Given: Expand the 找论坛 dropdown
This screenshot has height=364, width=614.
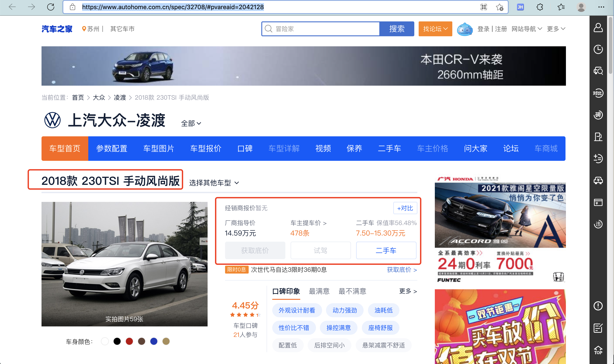Looking at the screenshot, I should click(x=435, y=29).
